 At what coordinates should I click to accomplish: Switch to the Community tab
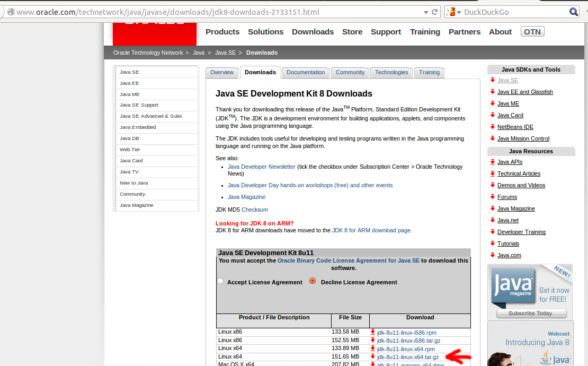point(350,73)
